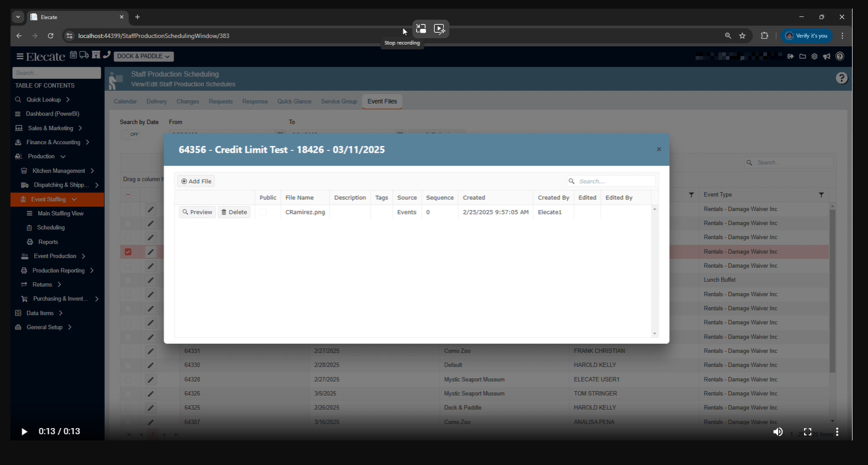Image resolution: width=868 pixels, height=465 pixels.
Task: Open Event Type column filter
Action: 821,195
